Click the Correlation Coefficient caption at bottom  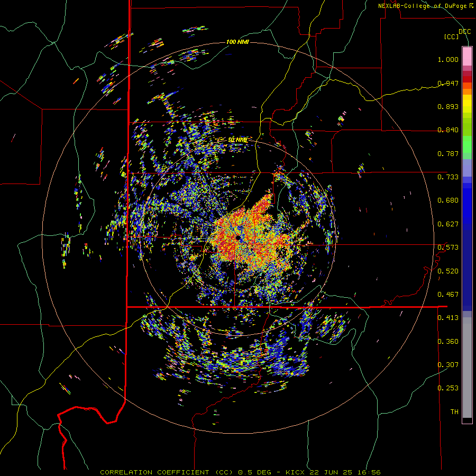[240, 472]
